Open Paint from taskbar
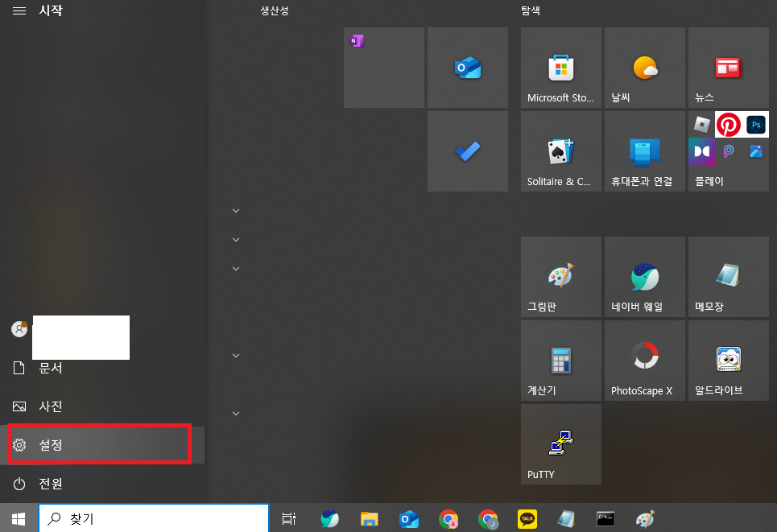777x532 pixels. 645,518
